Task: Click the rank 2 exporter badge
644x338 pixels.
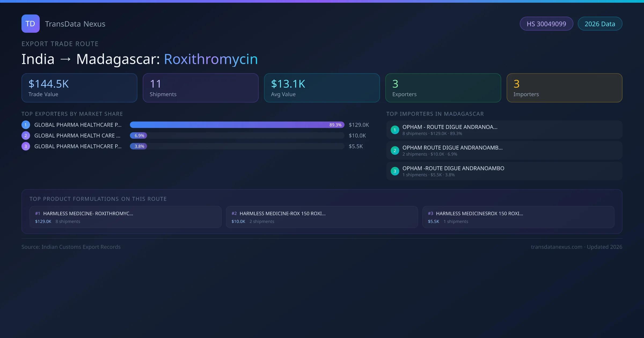Action: click(26, 135)
